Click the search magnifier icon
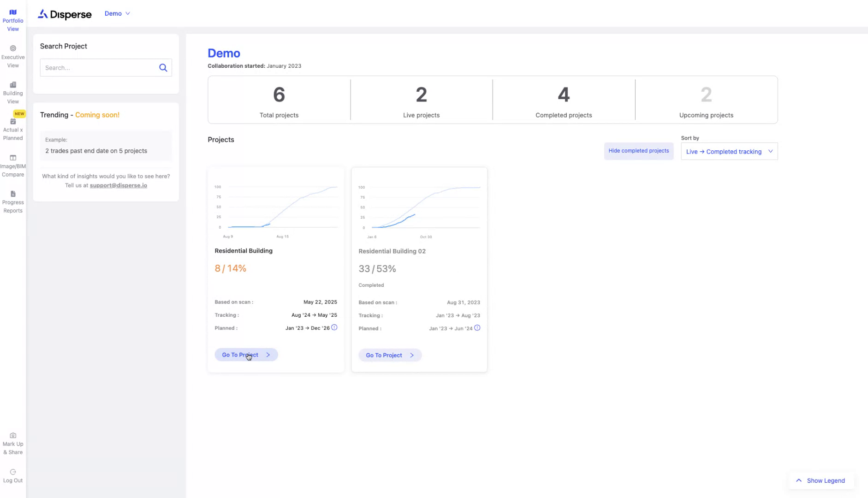Screen dimensions: 868x498 click(163, 67)
